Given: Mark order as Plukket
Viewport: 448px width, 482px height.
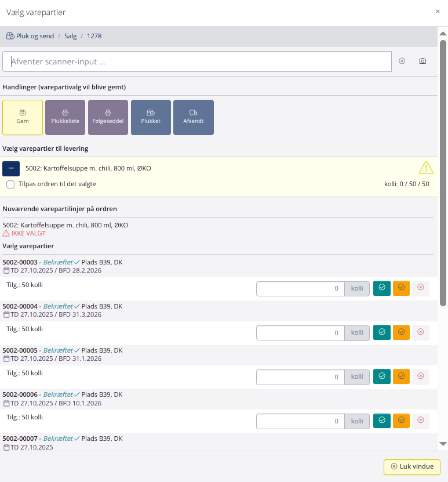Looking at the screenshot, I should pos(151,117).
